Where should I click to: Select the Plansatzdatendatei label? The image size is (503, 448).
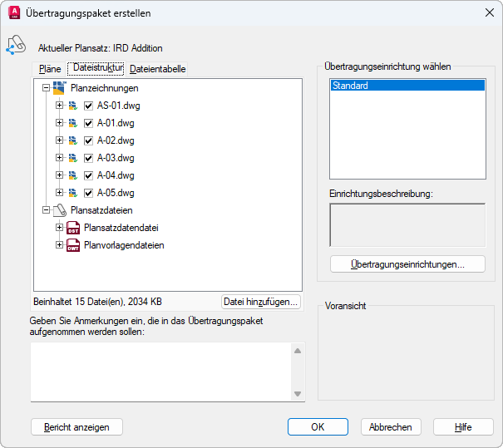tap(121, 228)
